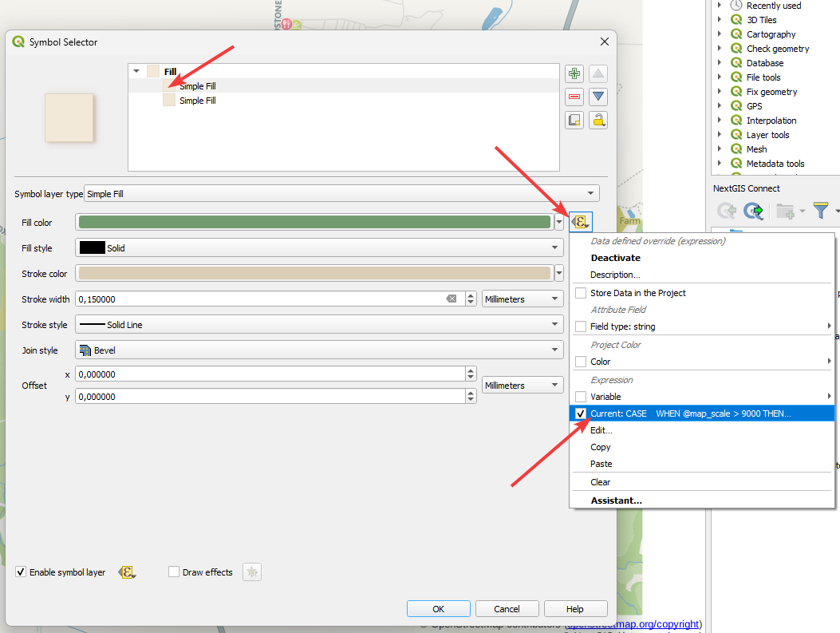Viewport: 840px width, 633px height.
Task: Click the draw effects customize star icon
Action: pyautogui.click(x=252, y=572)
